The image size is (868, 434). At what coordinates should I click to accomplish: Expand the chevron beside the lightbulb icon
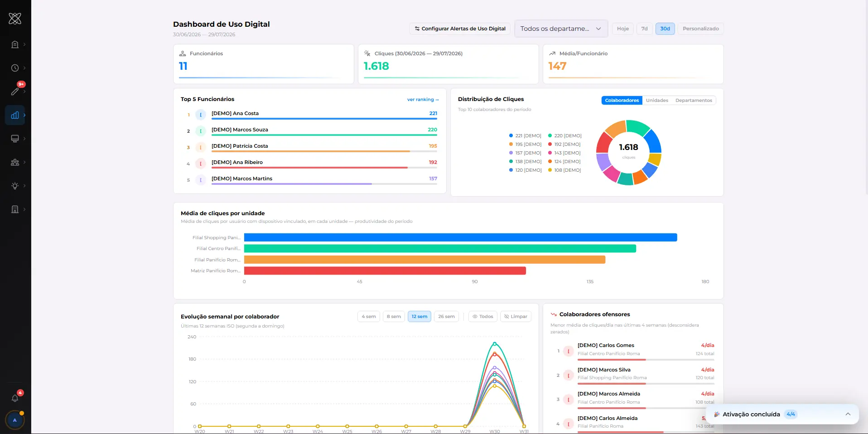click(x=24, y=186)
